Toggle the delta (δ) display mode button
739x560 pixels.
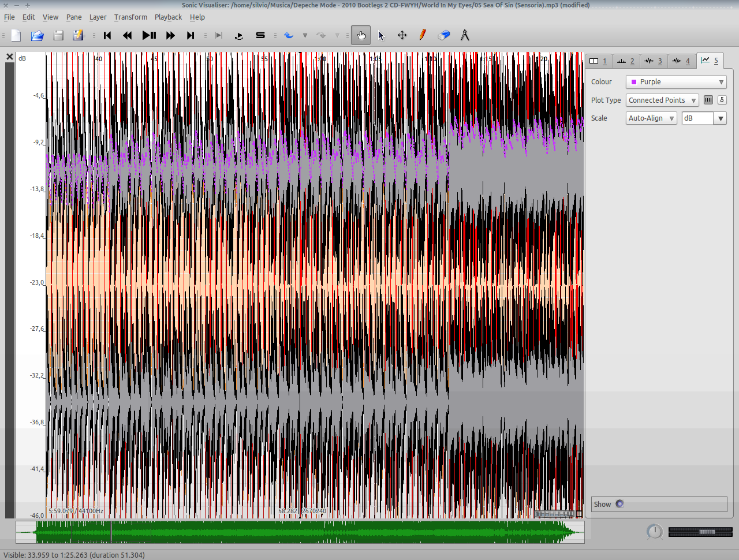[722, 100]
